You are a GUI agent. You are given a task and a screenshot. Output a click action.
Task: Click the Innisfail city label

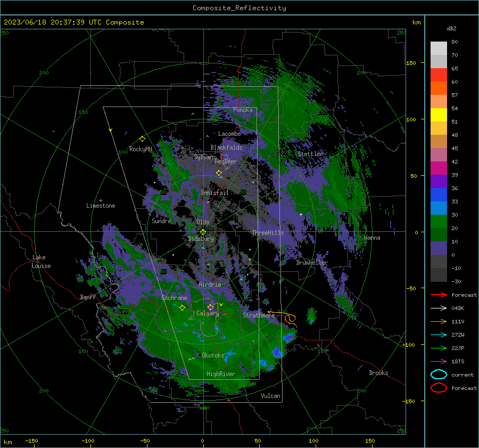click(214, 193)
